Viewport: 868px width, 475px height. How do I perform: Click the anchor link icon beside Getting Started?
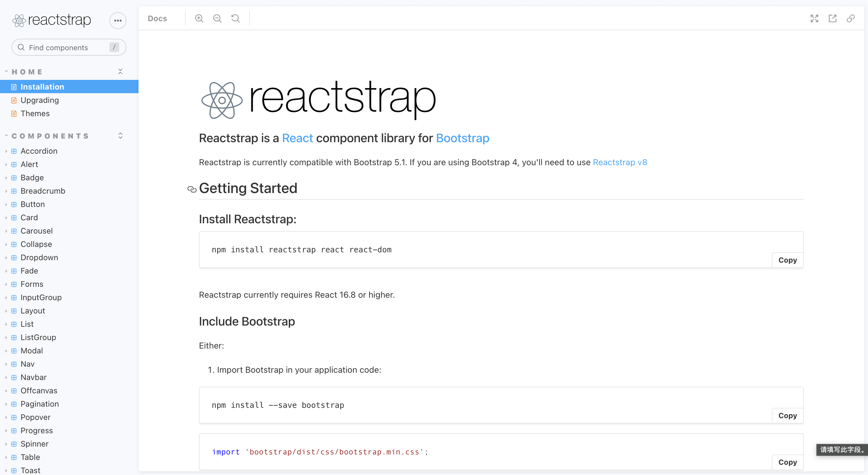pos(192,189)
